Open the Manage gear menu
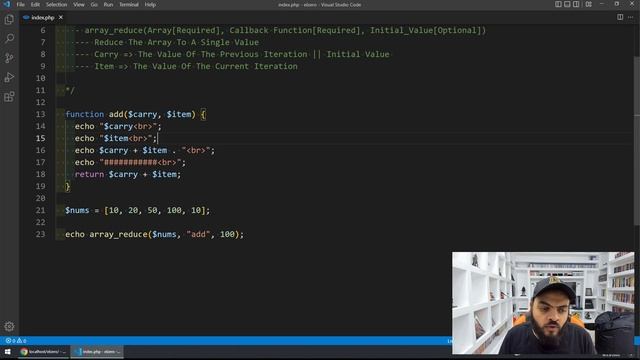 tap(9, 326)
